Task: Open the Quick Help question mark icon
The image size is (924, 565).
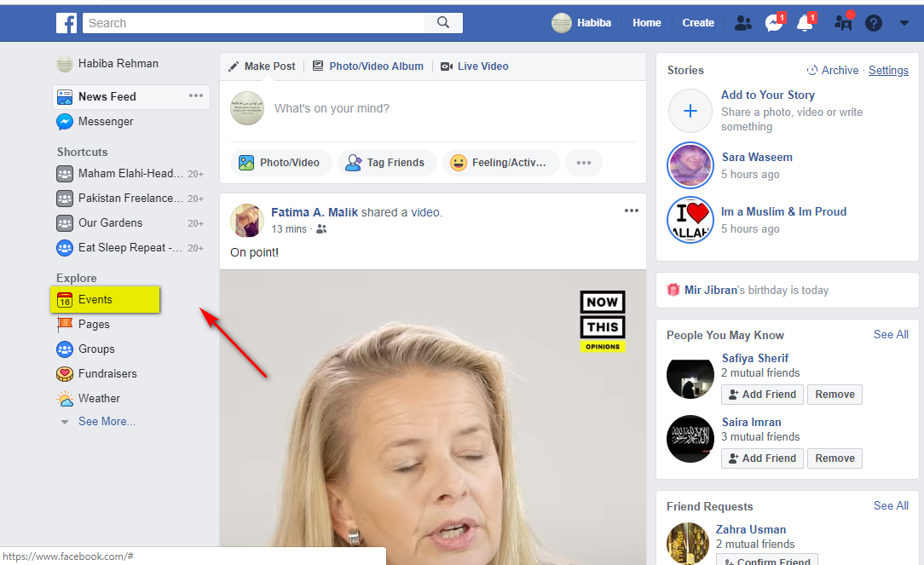Action: pyautogui.click(x=874, y=23)
